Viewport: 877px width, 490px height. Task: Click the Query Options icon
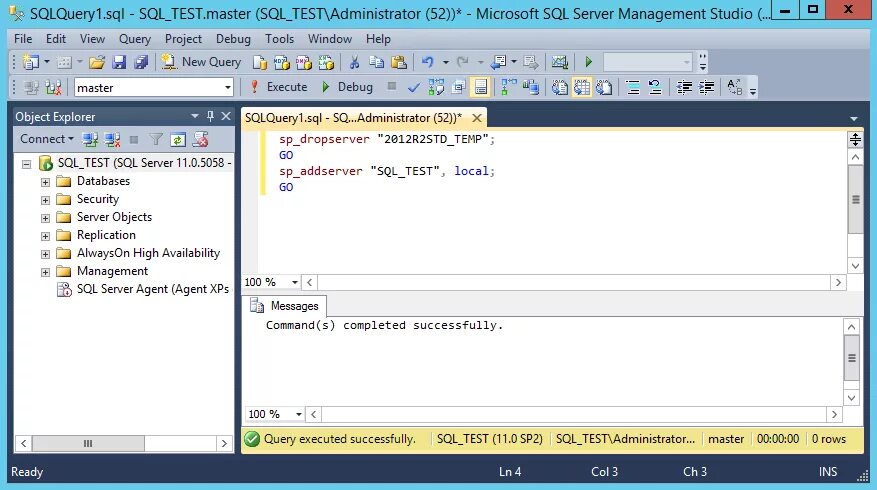(x=459, y=87)
